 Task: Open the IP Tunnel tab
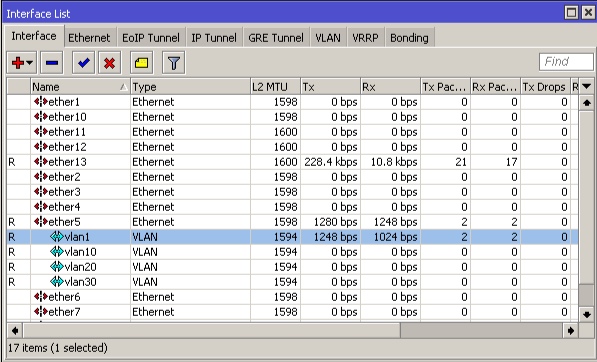[x=214, y=38]
